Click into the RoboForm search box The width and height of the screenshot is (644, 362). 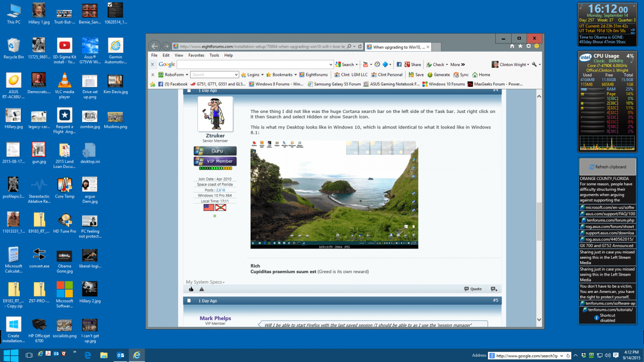pos(214,75)
